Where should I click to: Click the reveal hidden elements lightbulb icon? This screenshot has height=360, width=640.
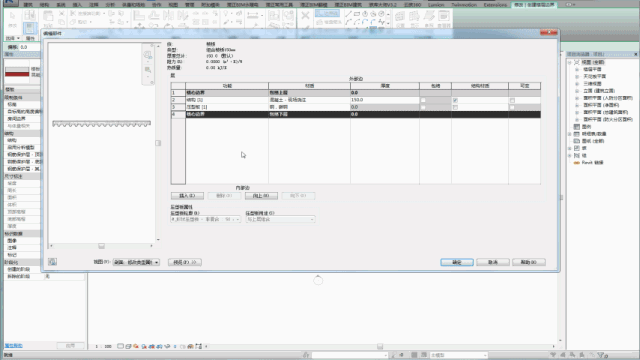pos(175,346)
